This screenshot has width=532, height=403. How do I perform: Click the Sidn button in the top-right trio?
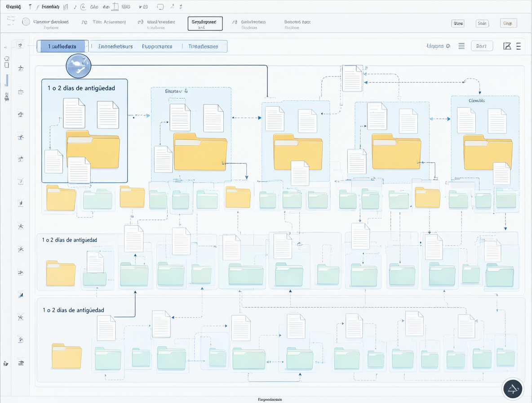[x=482, y=23]
